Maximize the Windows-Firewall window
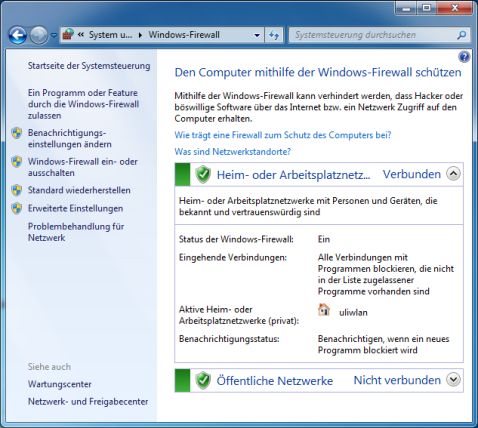The image size is (478, 428). coord(426,8)
